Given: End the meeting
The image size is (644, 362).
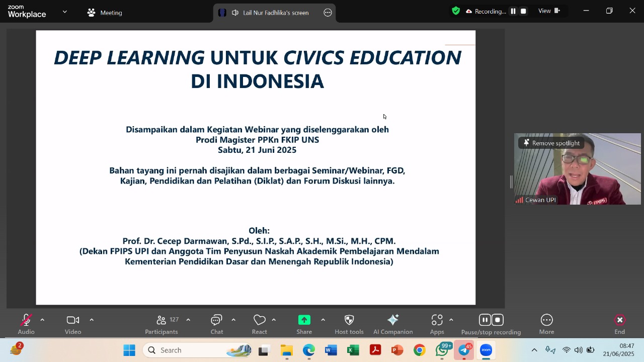Looking at the screenshot, I should (x=619, y=324).
